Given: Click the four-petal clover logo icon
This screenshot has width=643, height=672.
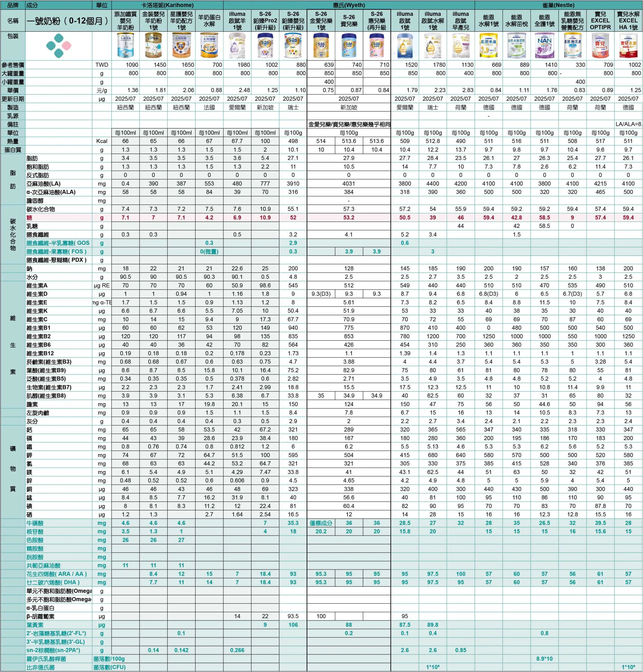Looking at the screenshot, I should point(59,46).
